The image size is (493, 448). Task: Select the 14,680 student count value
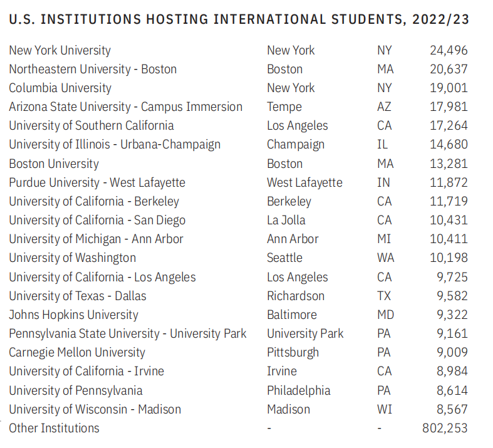pos(449,145)
